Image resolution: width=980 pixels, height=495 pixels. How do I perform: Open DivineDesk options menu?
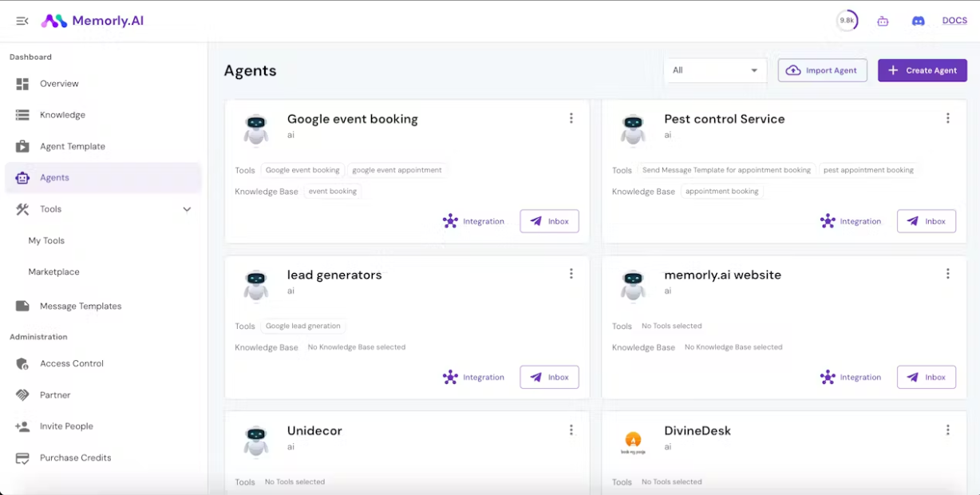[948, 430]
